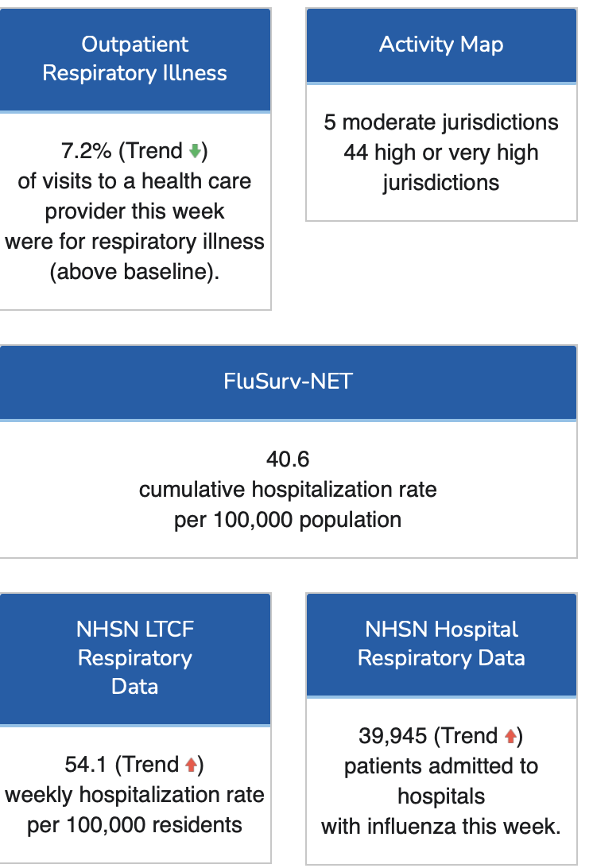The width and height of the screenshot is (593, 868).
Task: Click the '5 moderate jurisdictions' text
Action: pos(441,122)
